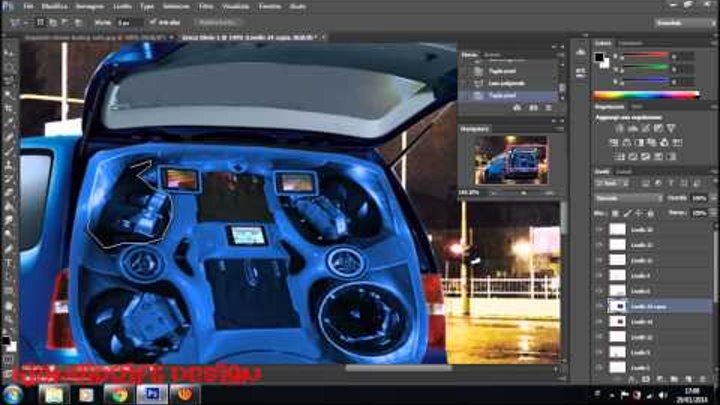Click the Navigator preview thumbnail

click(511, 160)
